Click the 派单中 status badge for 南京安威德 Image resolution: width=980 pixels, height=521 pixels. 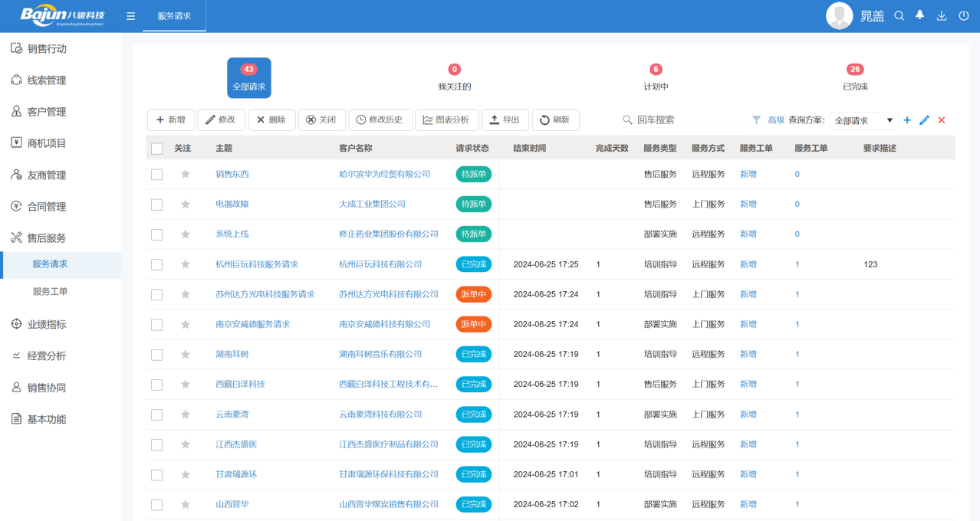pos(474,324)
